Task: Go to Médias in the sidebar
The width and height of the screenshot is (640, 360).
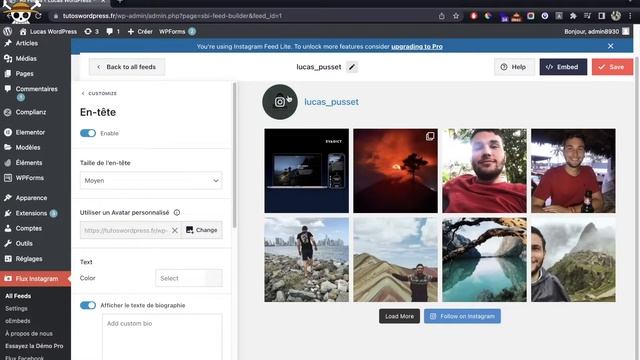Action: [26, 58]
